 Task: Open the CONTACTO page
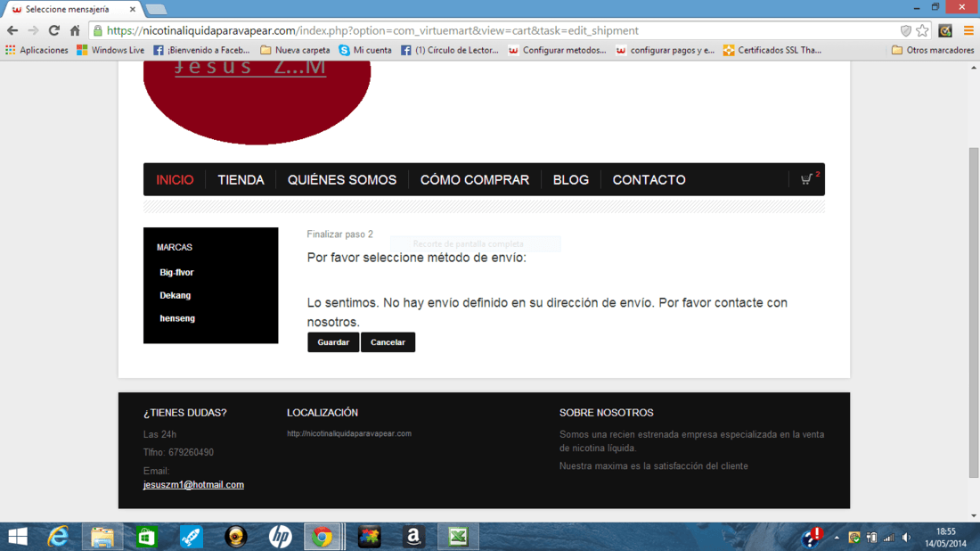pos(649,180)
